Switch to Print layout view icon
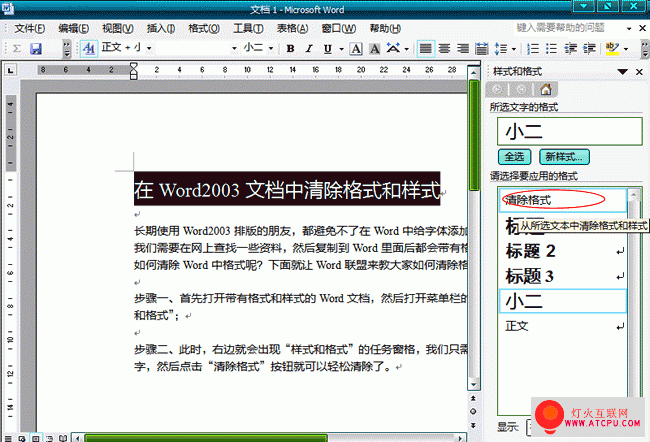Screen dimensions: 650x442 [36, 438]
